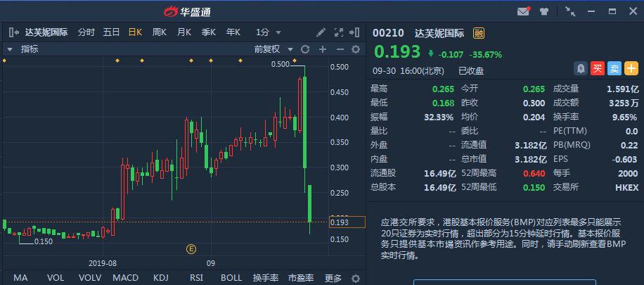
Task: Switch to 分时 intraday view
Action: click(86, 32)
